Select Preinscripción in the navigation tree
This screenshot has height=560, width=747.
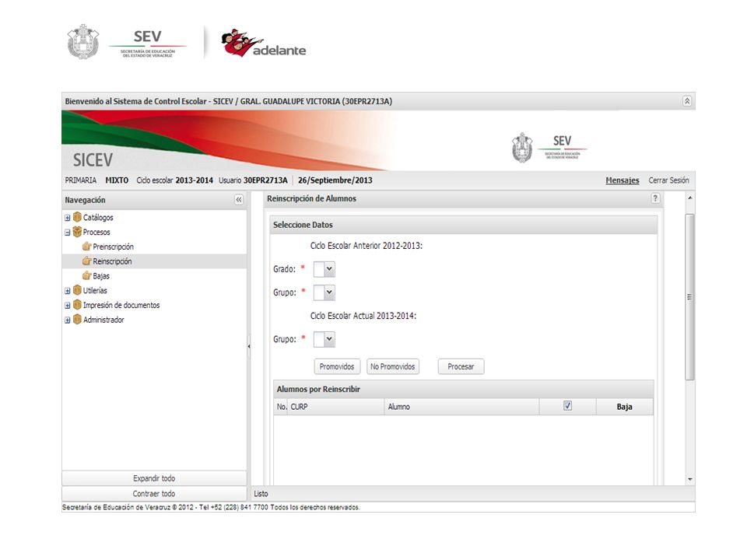click(x=113, y=247)
